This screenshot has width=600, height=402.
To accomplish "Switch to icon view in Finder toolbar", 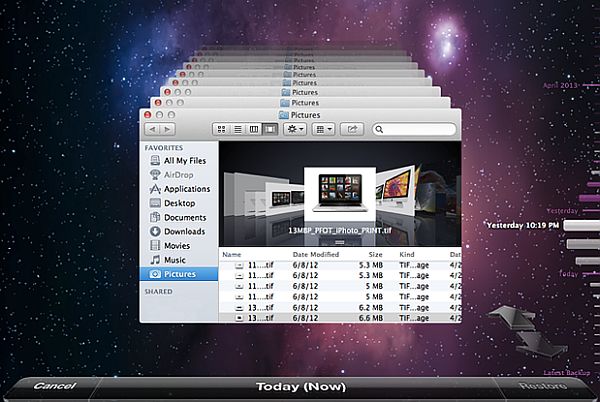I will (221, 129).
